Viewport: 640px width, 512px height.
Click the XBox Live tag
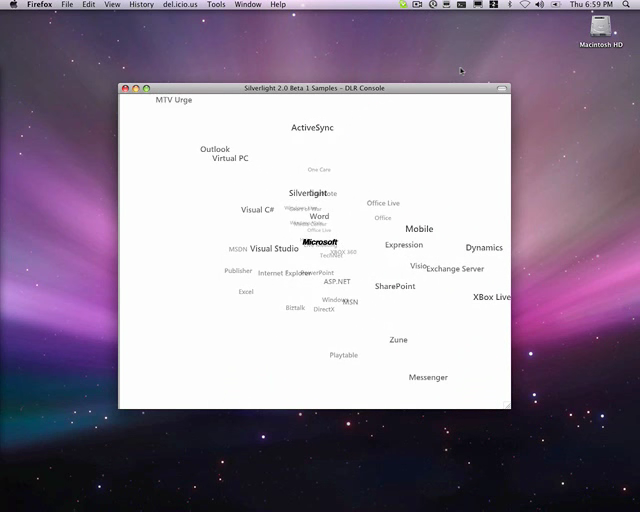[x=492, y=297]
